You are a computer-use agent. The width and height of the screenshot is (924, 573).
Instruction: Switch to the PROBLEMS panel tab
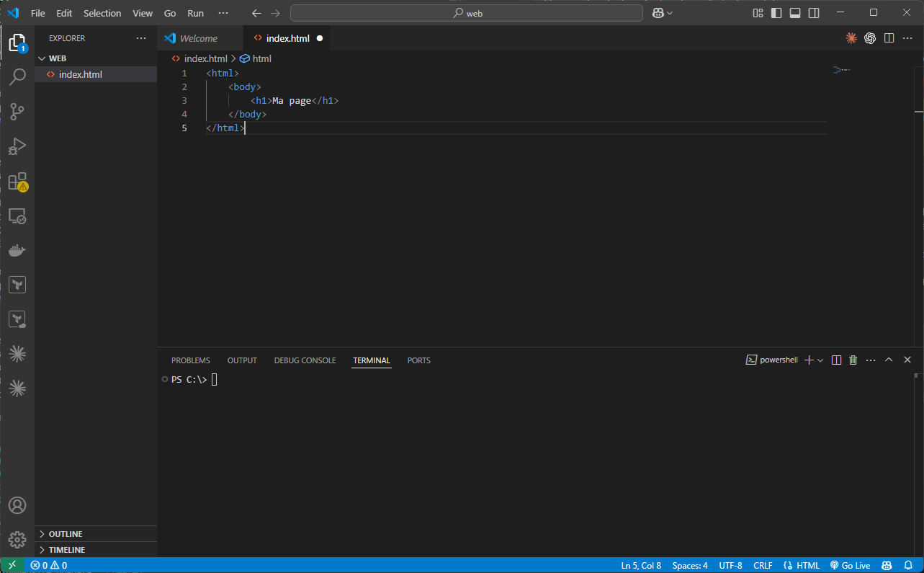[191, 360]
